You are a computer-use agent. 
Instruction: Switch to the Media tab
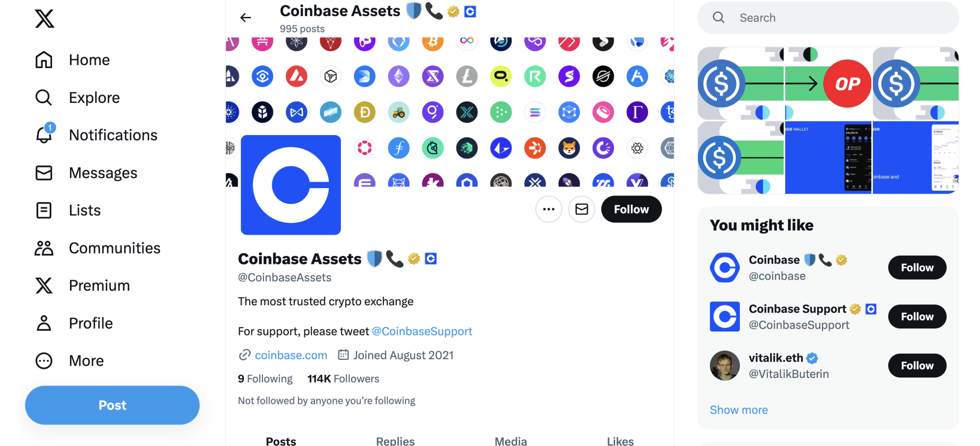point(510,441)
